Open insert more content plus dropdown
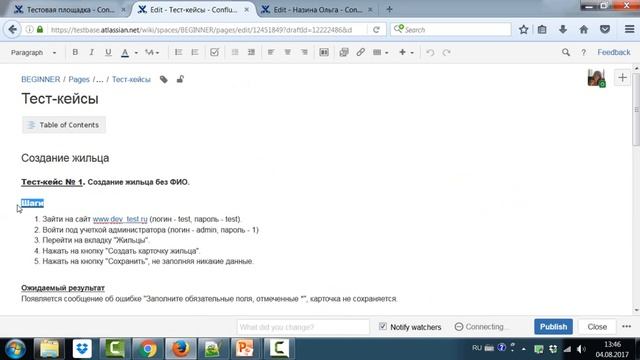 pos(406,52)
